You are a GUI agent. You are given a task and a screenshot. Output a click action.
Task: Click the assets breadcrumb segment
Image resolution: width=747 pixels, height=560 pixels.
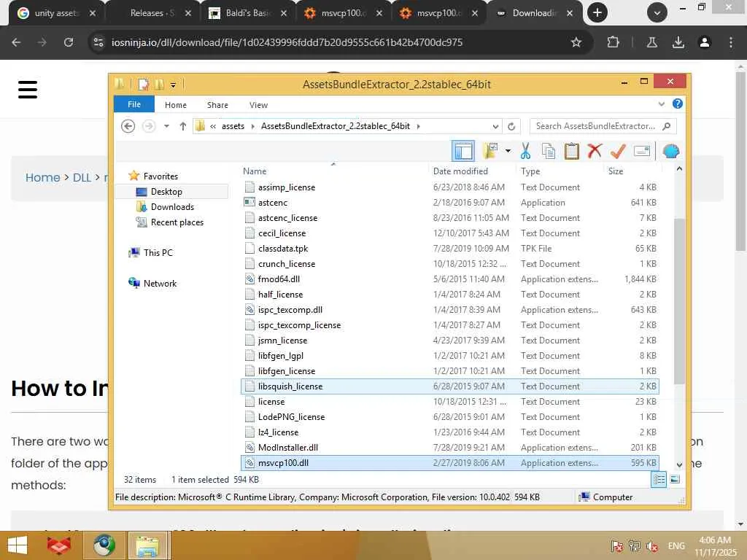[x=233, y=126]
